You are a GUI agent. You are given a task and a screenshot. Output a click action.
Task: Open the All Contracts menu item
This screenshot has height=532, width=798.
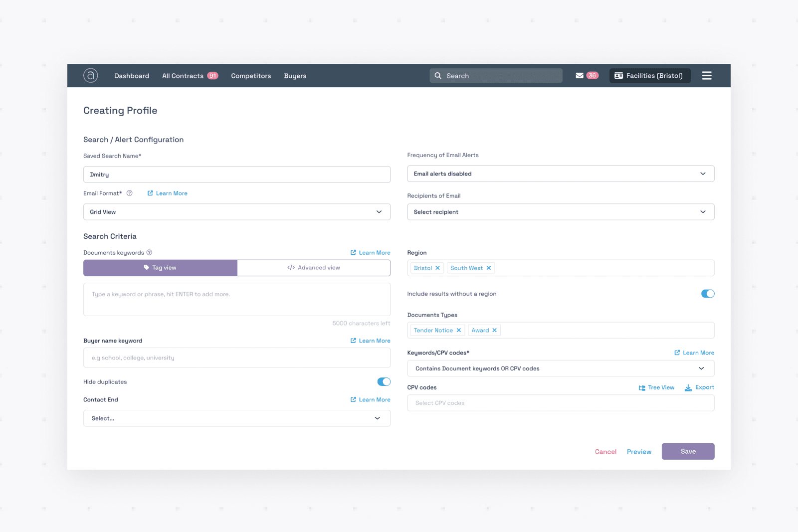183,76
